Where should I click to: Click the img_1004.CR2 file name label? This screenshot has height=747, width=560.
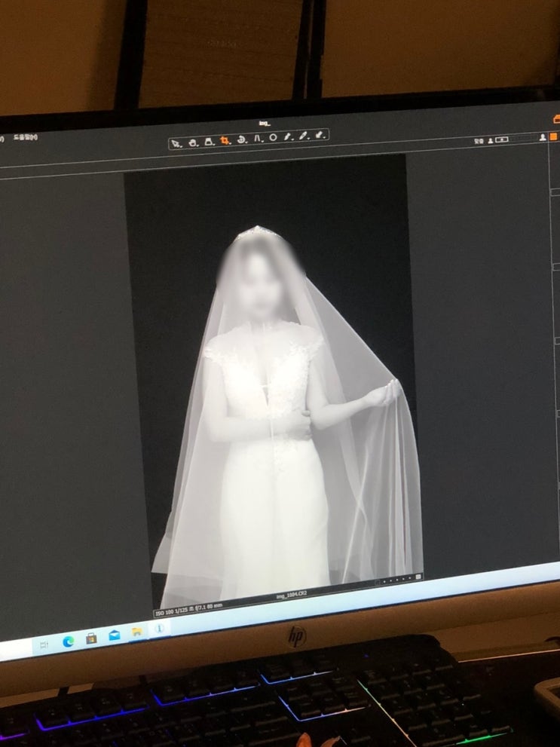click(292, 595)
